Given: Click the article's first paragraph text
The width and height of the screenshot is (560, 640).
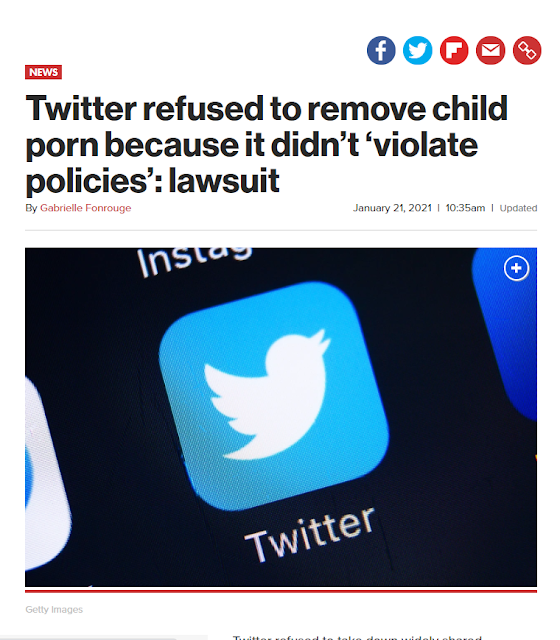Looking at the screenshot, I should [357, 637].
